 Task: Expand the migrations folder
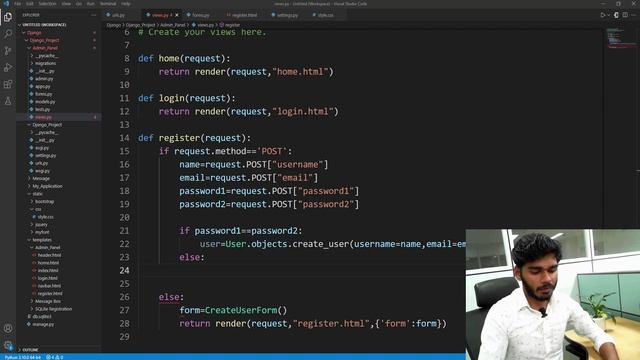(x=45, y=63)
